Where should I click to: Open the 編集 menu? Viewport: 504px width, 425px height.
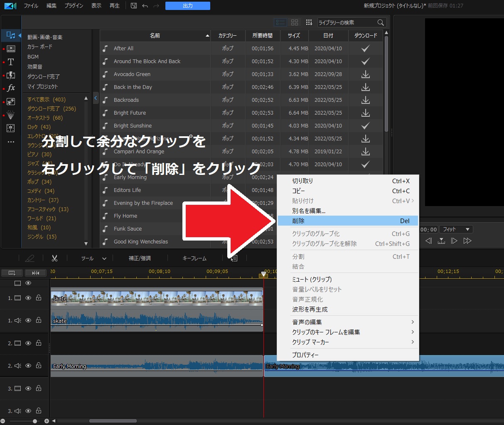point(52,6)
